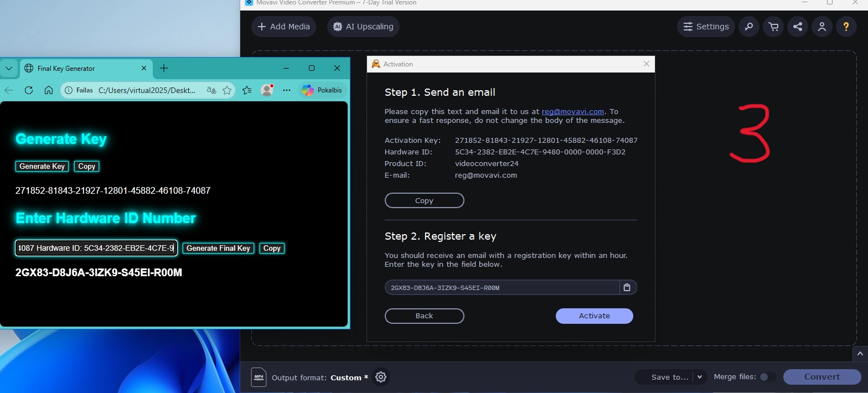Click the magnifier search icon in Movavi
Viewport: 868px width, 393px height.
click(x=749, y=27)
